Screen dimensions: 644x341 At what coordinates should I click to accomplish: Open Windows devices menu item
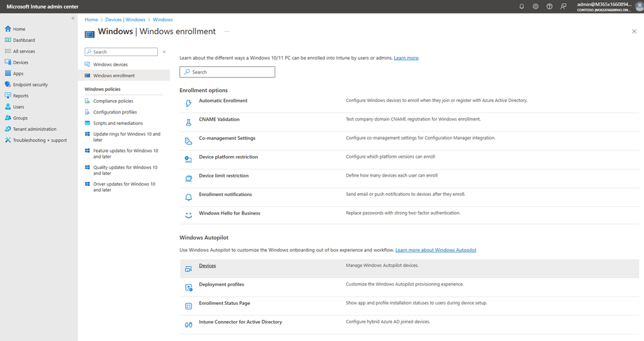click(x=110, y=64)
